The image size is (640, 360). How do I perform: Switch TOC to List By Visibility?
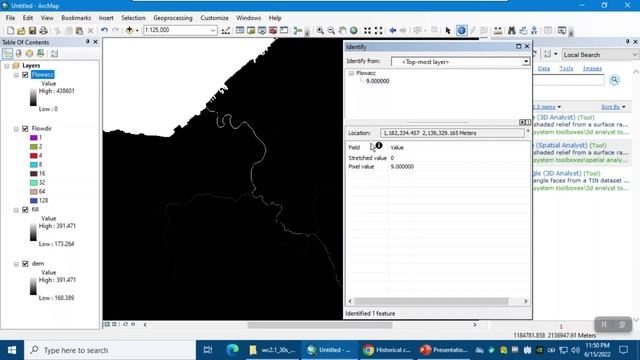tap(29, 53)
